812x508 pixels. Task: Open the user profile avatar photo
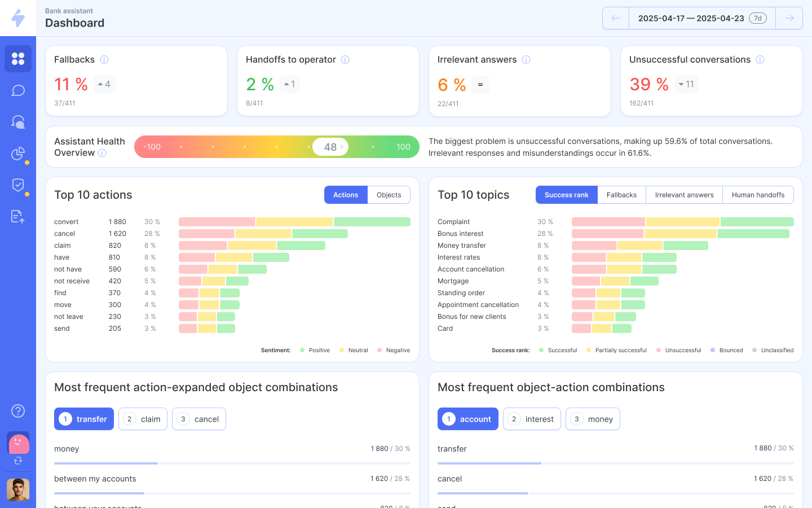pos(18,490)
